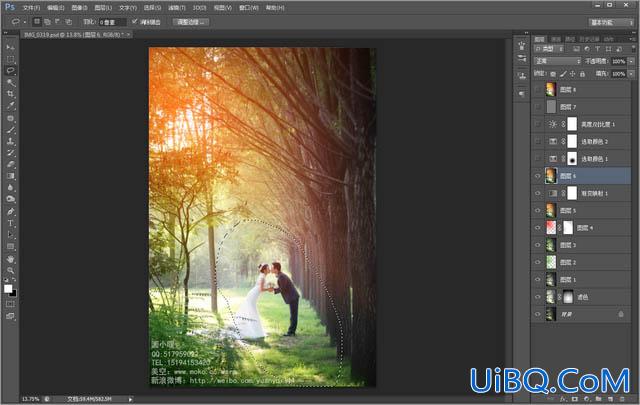
Task: Click the Add to selection icon in the options bar
Action: pyautogui.click(x=47, y=22)
